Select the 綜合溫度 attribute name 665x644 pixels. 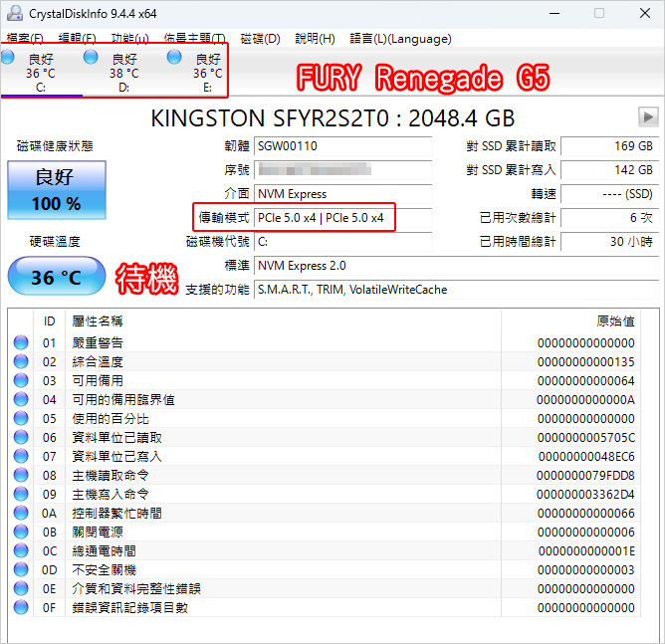click(98, 361)
